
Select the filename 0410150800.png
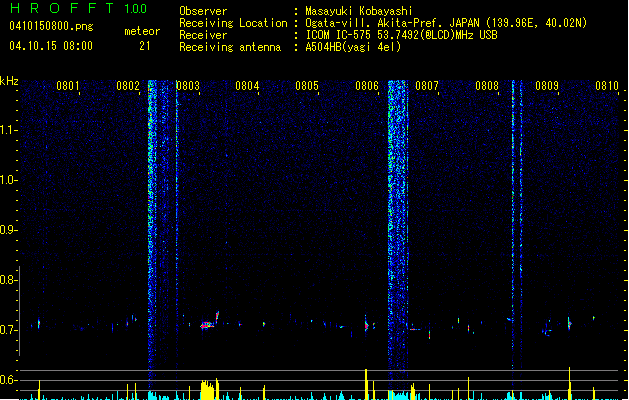[x=51, y=26]
